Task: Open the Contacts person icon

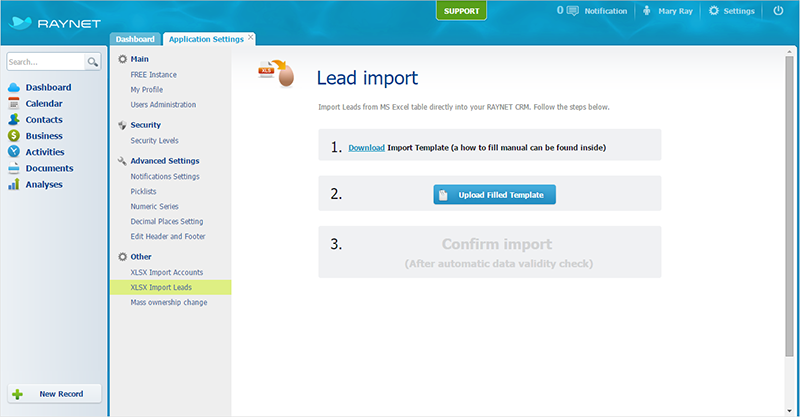Action: (x=14, y=119)
